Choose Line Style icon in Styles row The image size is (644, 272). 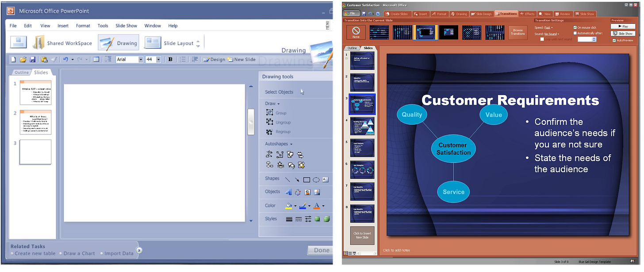tap(289, 219)
